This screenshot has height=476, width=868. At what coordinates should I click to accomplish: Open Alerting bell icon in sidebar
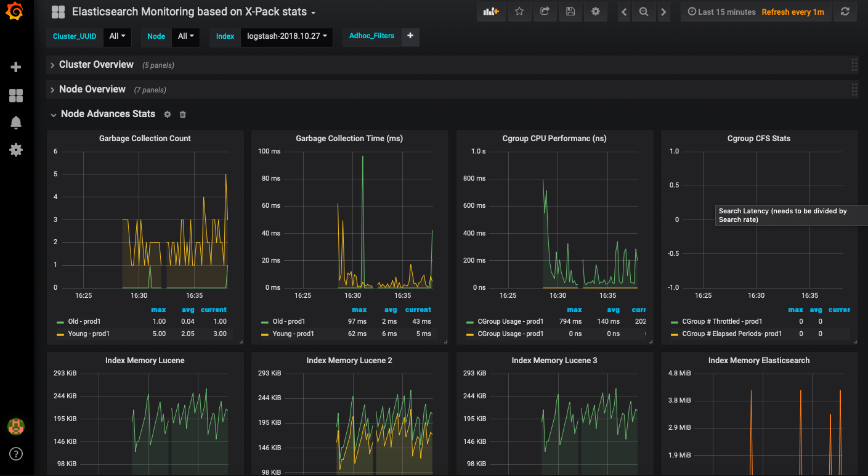(17, 123)
